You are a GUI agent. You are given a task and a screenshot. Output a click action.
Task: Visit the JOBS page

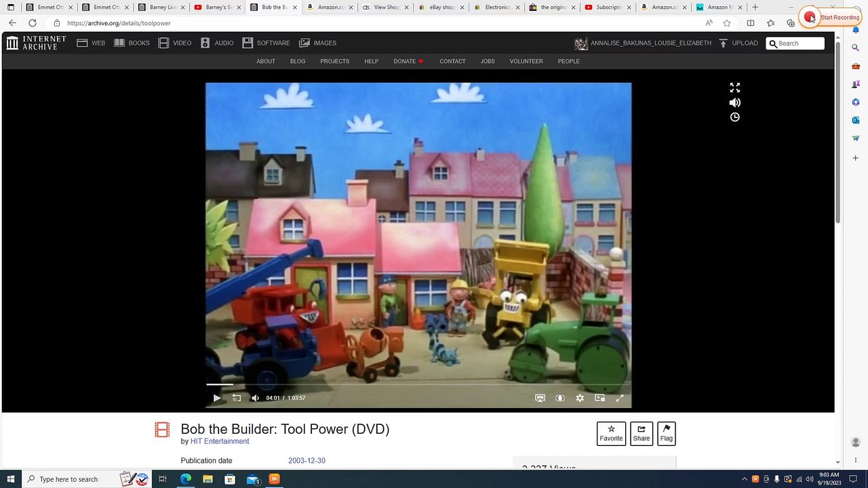tap(488, 61)
